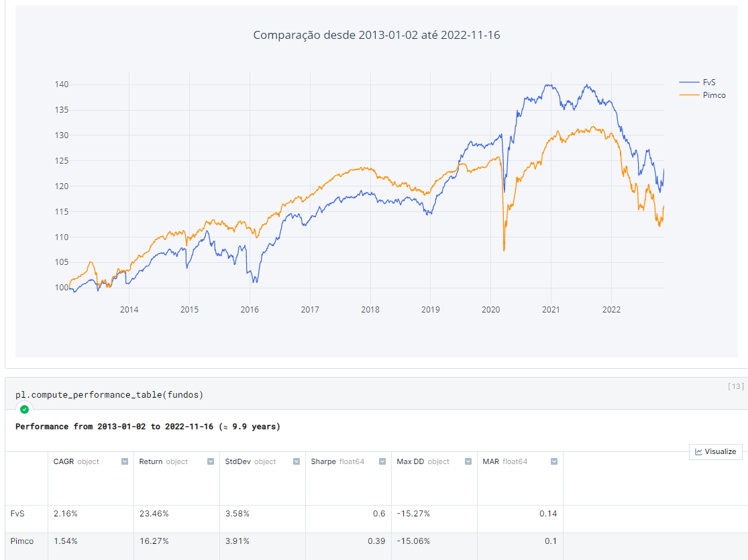Click the cell execution count [13]
Image resolution: width=748 pixels, height=560 pixels.
[x=736, y=386]
